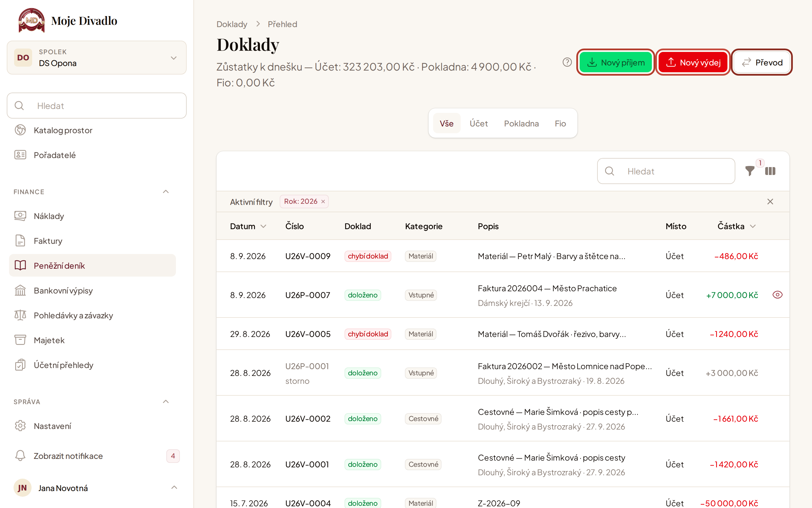Screen dimensions: 812x508
Task: Switch to the Účet tab
Action: click(x=478, y=123)
